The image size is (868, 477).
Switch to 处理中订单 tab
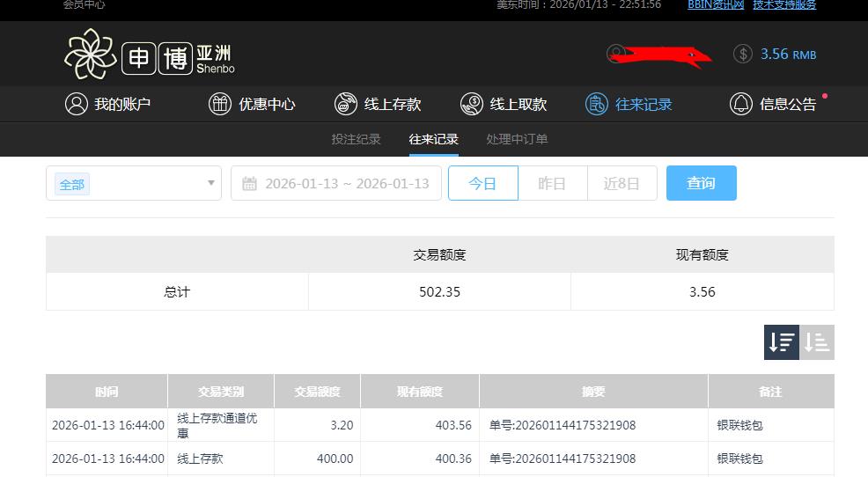[x=517, y=139]
